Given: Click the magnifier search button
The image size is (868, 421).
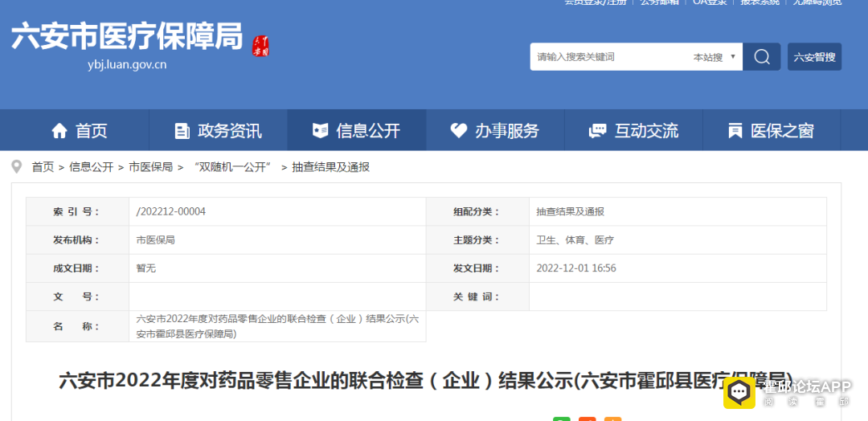Looking at the screenshot, I should pyautogui.click(x=762, y=57).
